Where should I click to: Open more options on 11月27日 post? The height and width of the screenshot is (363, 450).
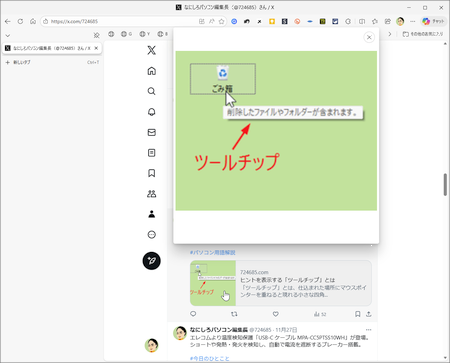tap(368, 330)
